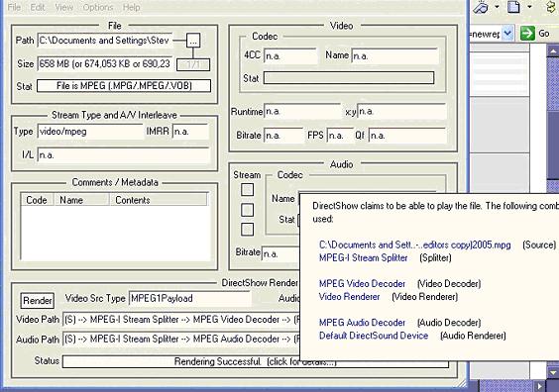Click the Render button
Screen dimensions: 559x392
click(38, 301)
